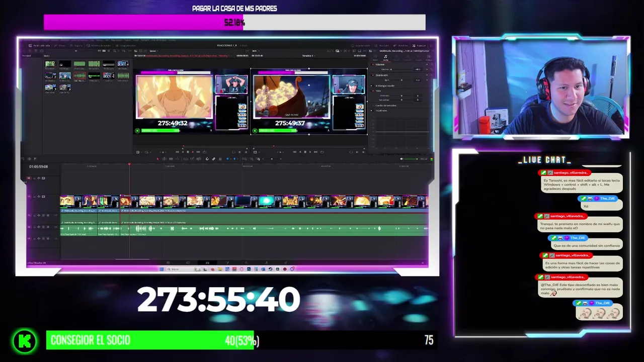
Task: Switch to the Fusion page icon
Action: [x=227, y=262]
